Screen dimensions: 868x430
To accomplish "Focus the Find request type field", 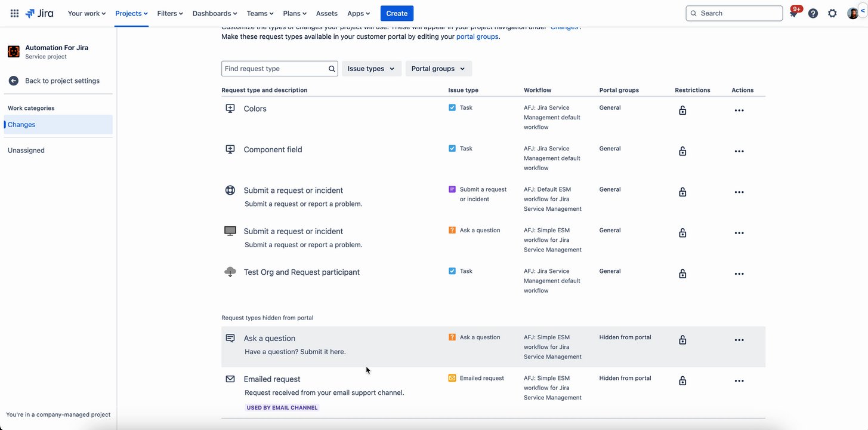I will [274, 69].
